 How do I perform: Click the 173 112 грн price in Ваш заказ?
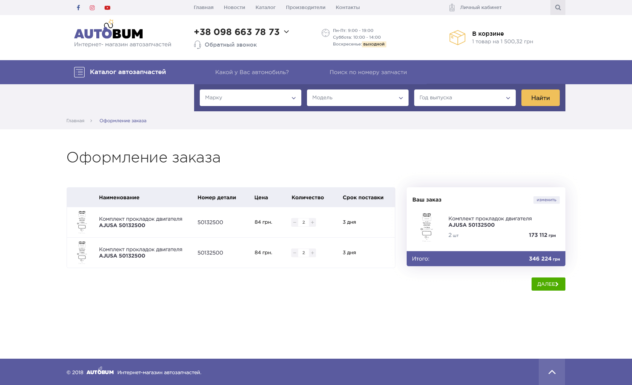(542, 235)
